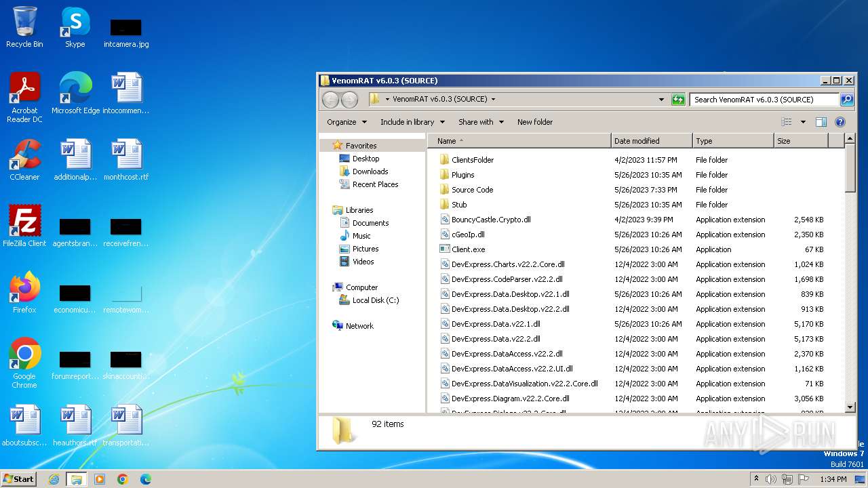The width and height of the screenshot is (868, 488).
Task: Select Computer in navigation pane
Action: tap(355, 287)
